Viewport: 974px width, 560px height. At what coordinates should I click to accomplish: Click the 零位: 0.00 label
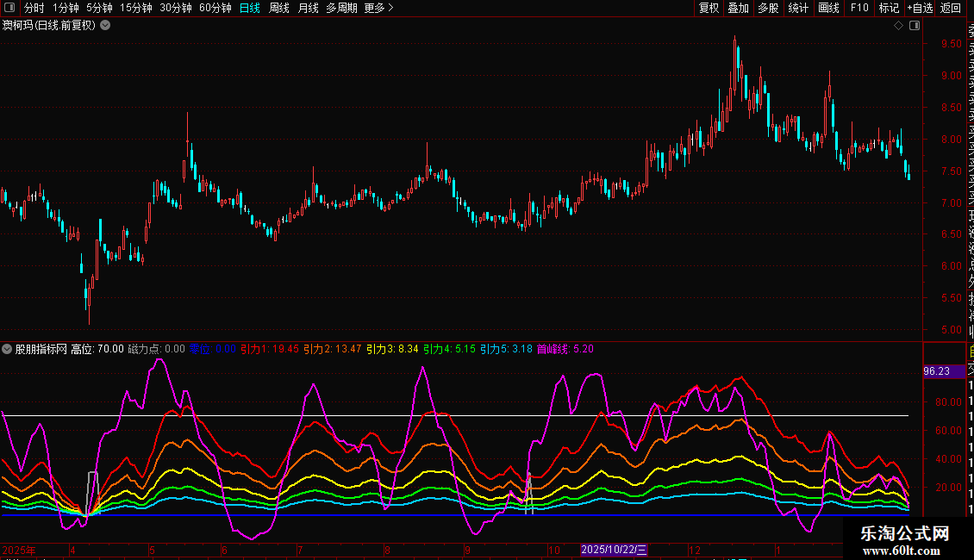coord(212,349)
